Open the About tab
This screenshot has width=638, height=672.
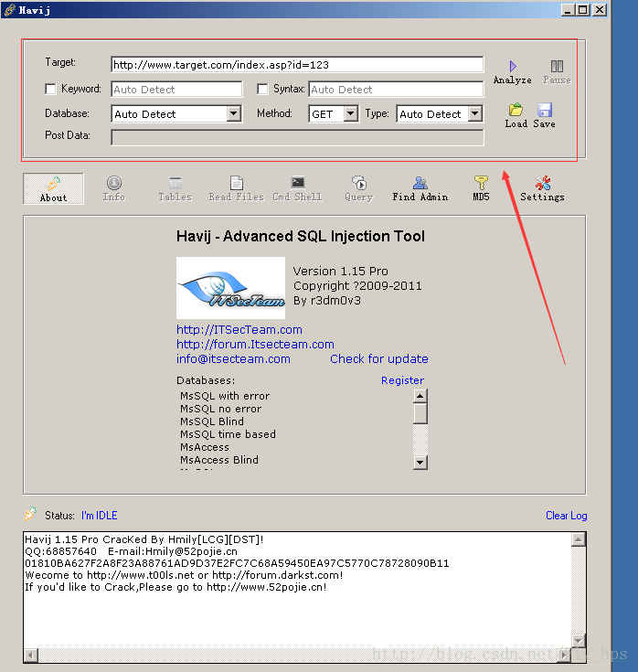coord(53,188)
